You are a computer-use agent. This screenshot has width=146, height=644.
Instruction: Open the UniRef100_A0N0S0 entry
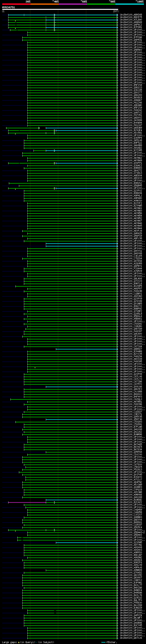coord(131,201)
